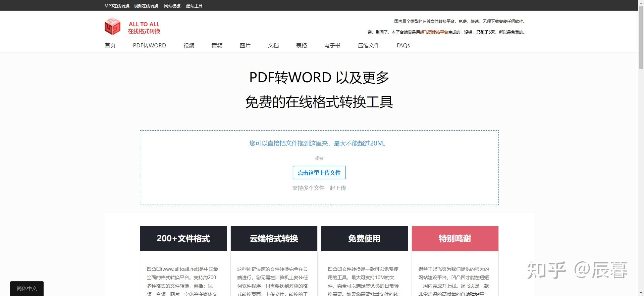This screenshot has height=296, width=644.
Task: Click the 200+文件格式 card header
Action: point(183,239)
